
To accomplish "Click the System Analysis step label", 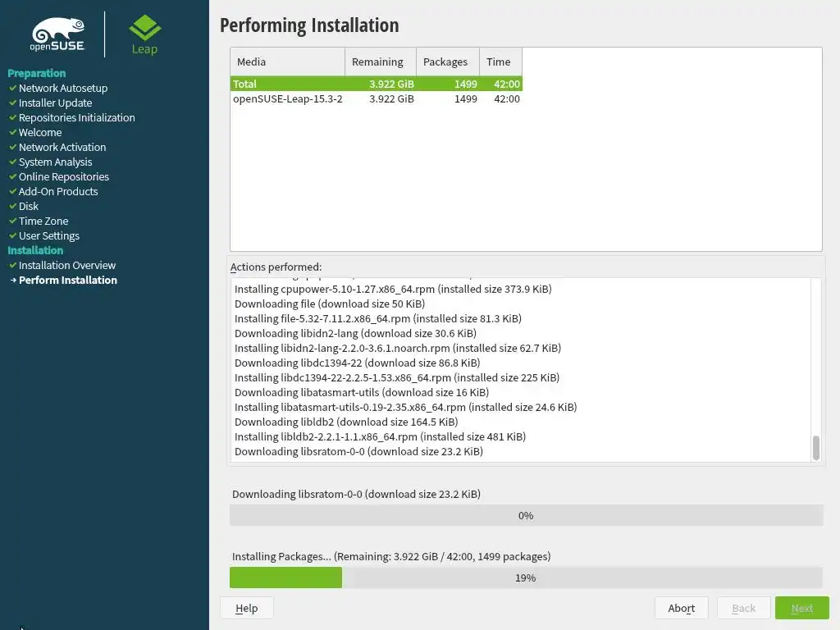I will [x=55, y=162].
